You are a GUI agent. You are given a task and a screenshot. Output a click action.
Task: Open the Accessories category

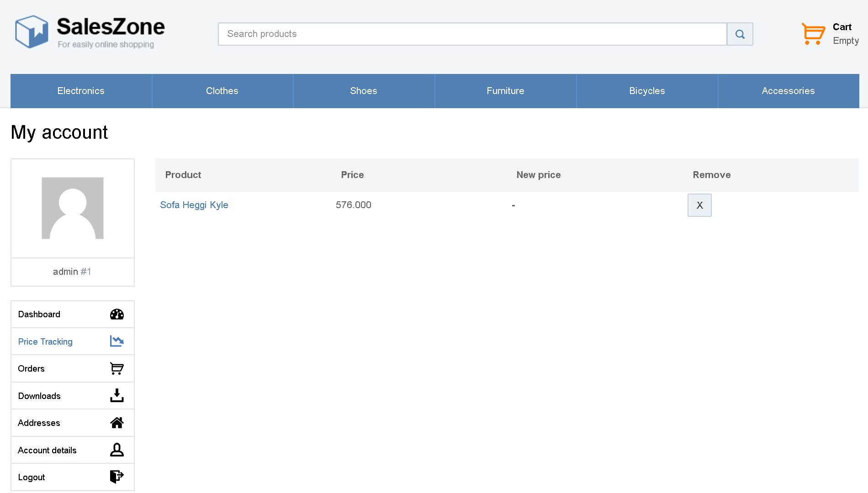tap(788, 91)
